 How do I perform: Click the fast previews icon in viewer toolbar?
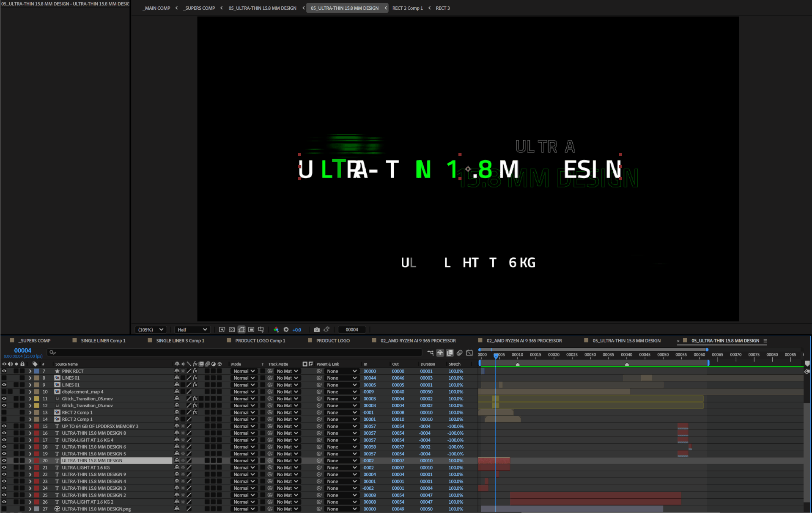(222, 329)
